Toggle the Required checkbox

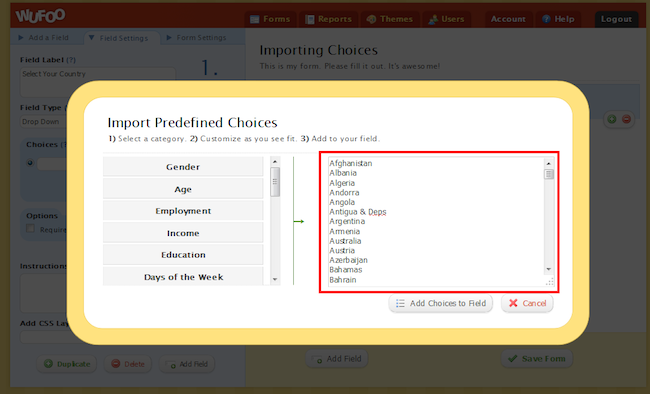30,229
